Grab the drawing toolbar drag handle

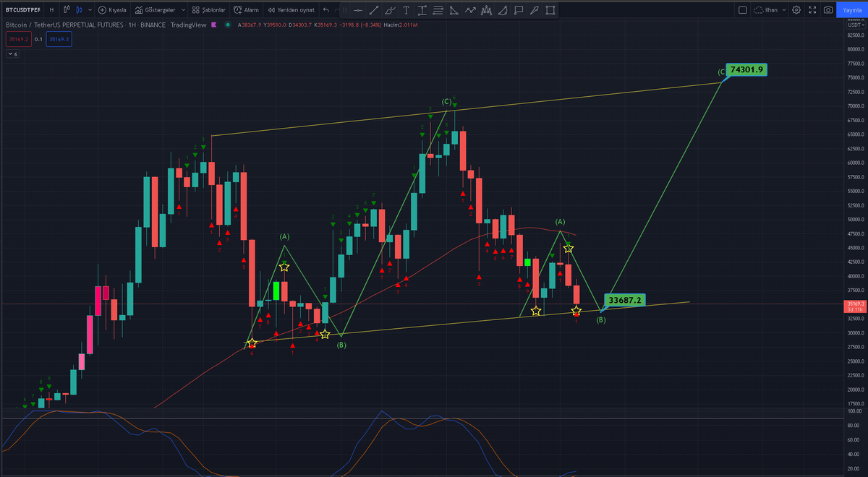tap(344, 10)
